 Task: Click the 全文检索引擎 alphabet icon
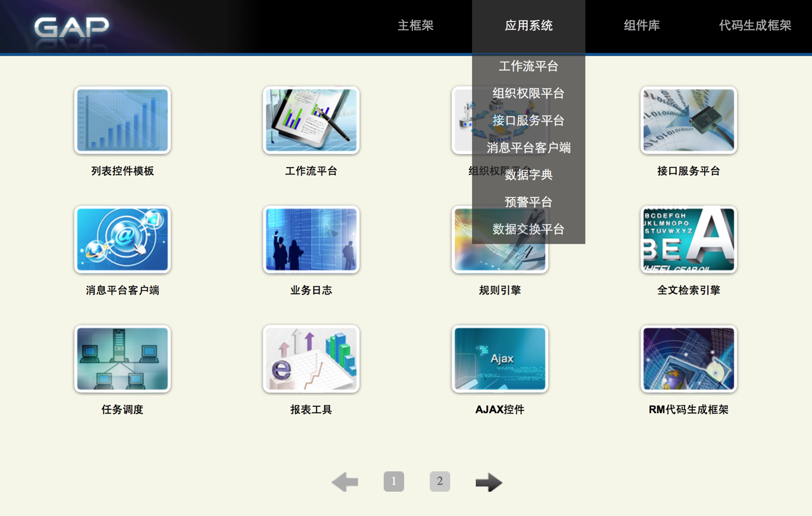pyautogui.click(x=688, y=240)
